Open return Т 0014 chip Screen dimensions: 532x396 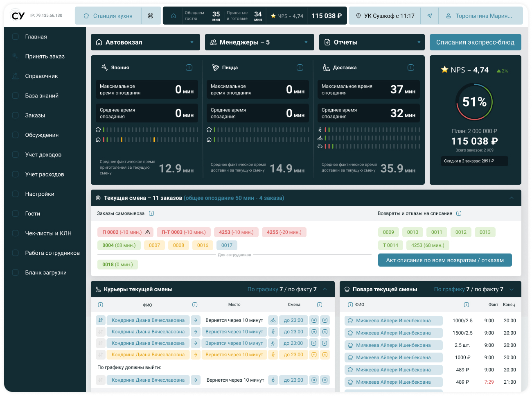(390, 245)
